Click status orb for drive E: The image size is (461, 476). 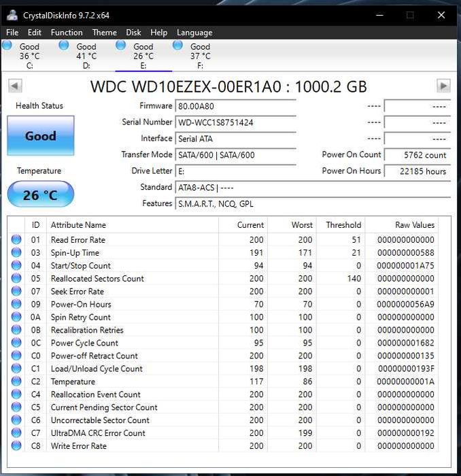(121, 46)
